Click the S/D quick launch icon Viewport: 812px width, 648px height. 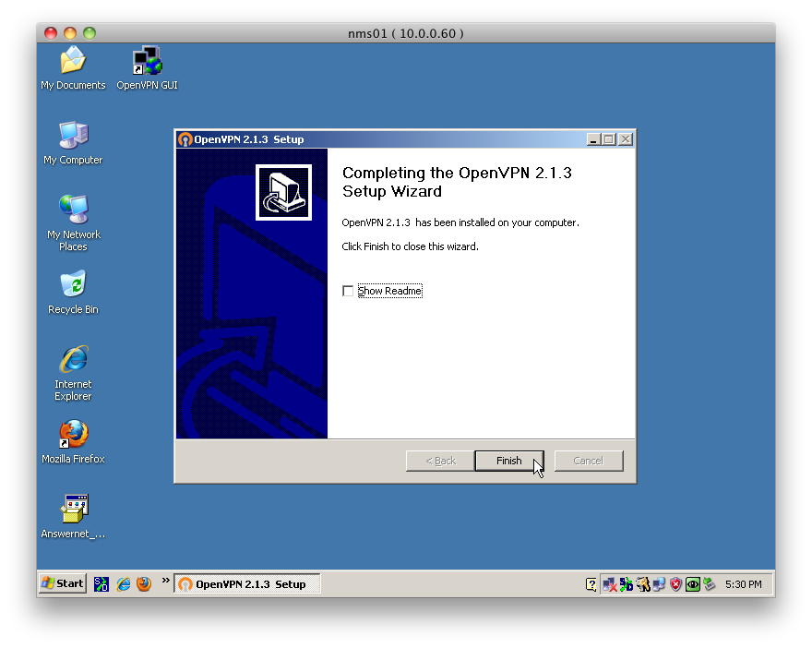(101, 584)
